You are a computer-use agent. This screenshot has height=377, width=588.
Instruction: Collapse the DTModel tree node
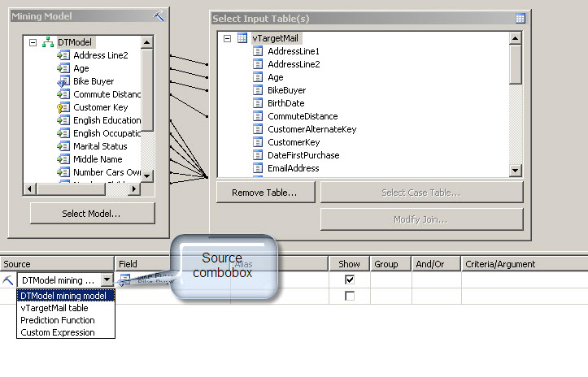(33, 42)
